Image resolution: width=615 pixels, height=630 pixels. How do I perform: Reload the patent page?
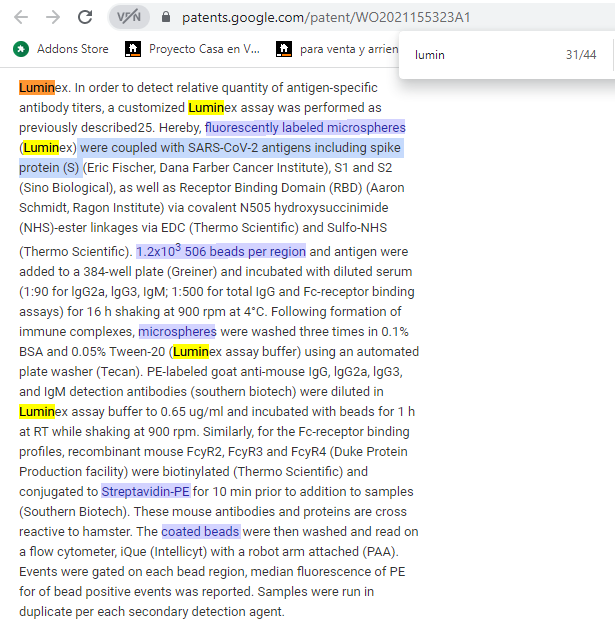click(x=86, y=17)
